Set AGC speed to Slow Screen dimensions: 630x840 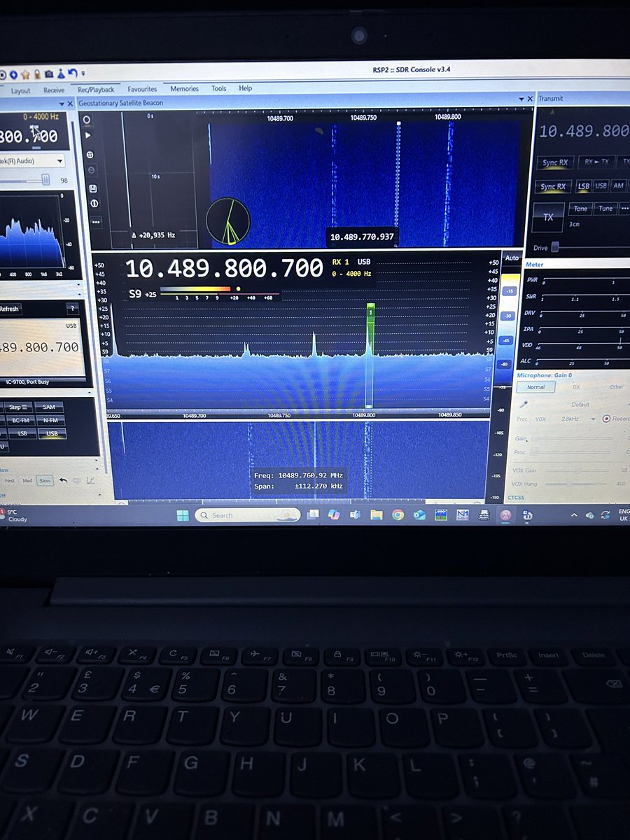[x=45, y=480]
